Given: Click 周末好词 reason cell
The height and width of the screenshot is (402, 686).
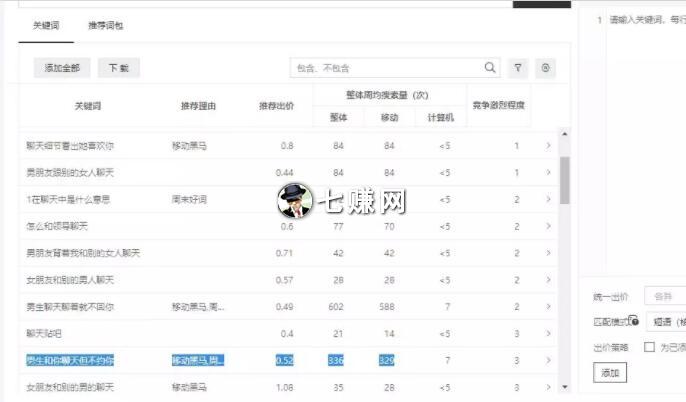Looking at the screenshot, I should click(189, 199).
